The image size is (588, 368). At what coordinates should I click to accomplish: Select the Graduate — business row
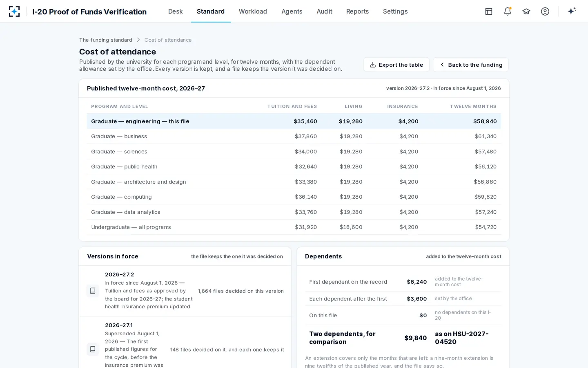(294, 137)
